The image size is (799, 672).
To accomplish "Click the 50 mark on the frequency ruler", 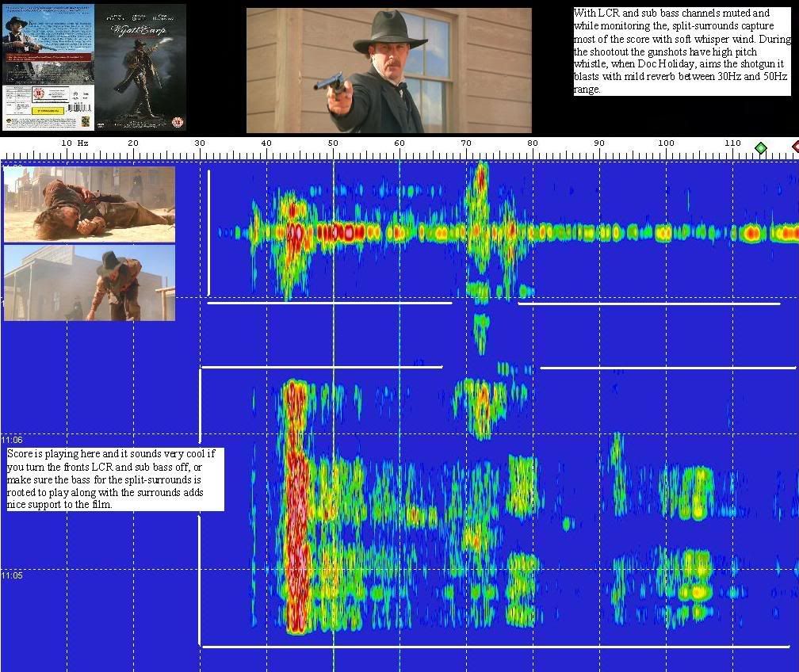I will click(x=333, y=143).
